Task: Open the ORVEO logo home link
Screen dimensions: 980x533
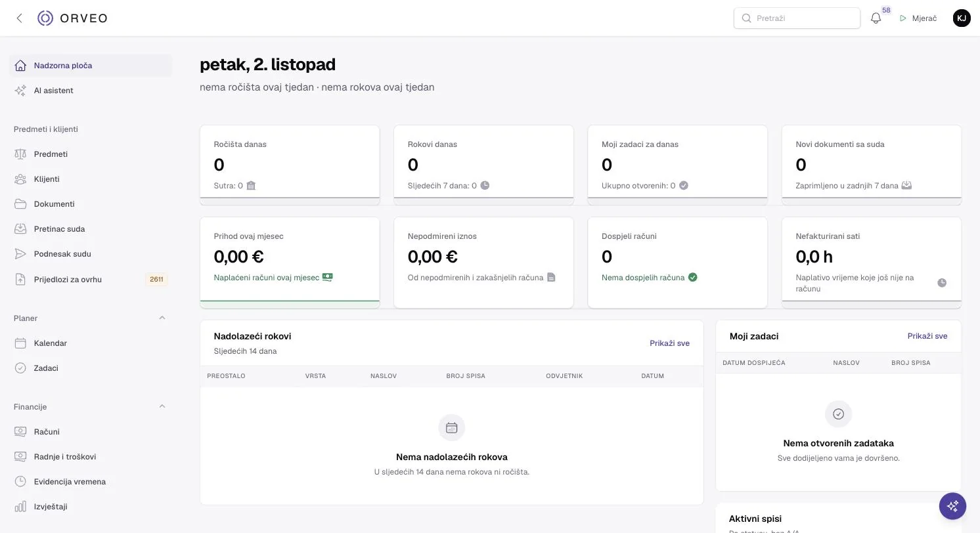Action: tap(72, 18)
